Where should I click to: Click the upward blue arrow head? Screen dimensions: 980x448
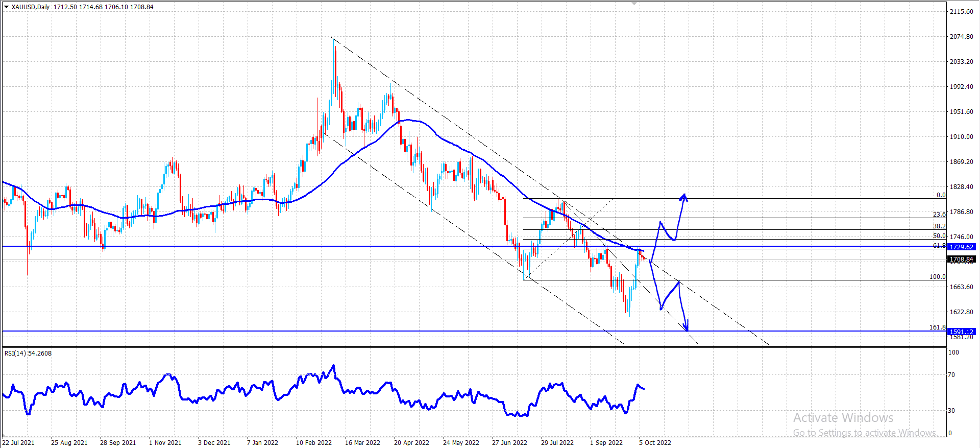pos(683,197)
